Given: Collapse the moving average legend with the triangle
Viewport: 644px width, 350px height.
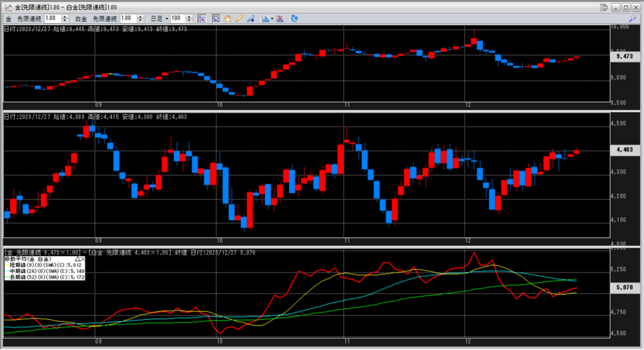Looking at the screenshot, I should click(x=78, y=259).
